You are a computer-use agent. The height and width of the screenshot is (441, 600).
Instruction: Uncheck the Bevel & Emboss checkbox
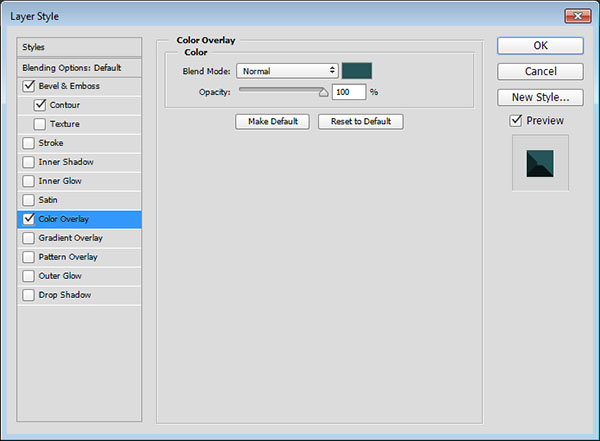29,86
